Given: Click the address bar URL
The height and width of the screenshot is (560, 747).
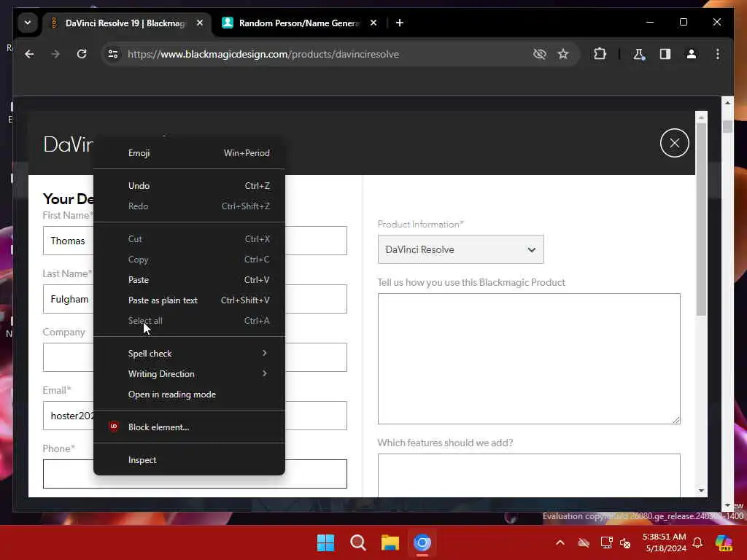Looking at the screenshot, I should (263, 54).
